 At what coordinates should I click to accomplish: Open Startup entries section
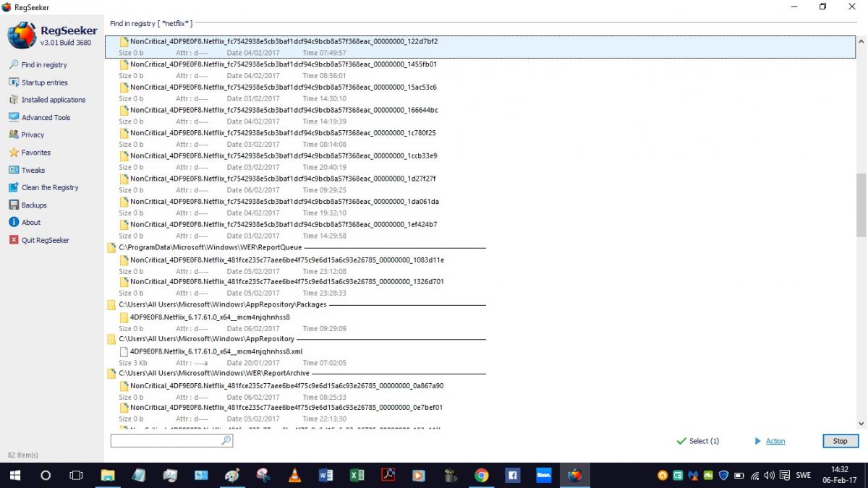[38, 82]
